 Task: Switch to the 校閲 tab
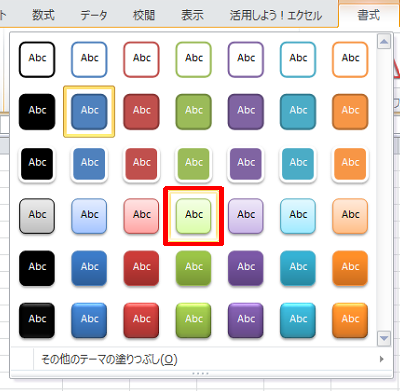(144, 15)
